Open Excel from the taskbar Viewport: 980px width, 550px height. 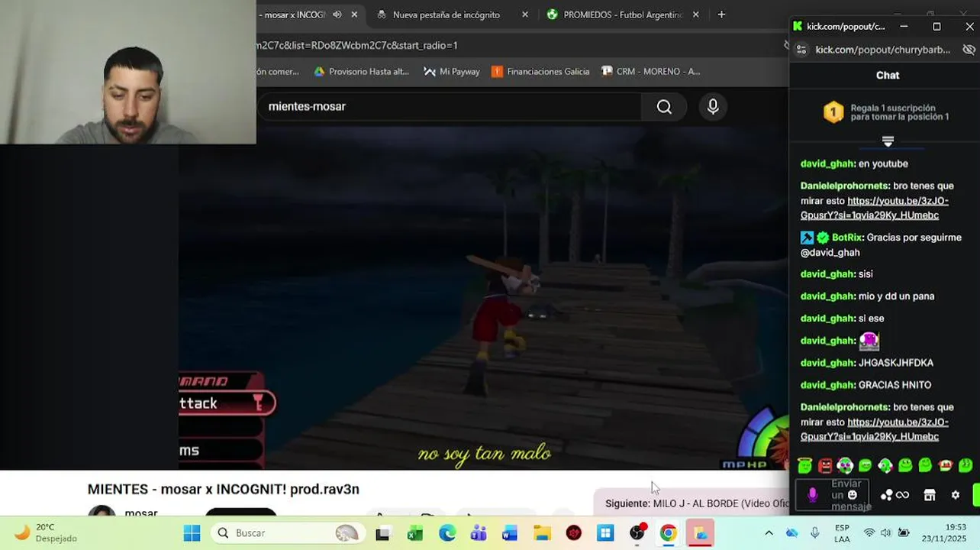coord(414,533)
